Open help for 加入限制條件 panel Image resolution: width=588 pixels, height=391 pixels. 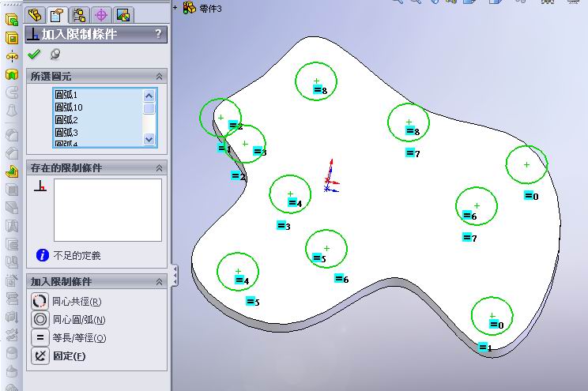(x=158, y=34)
